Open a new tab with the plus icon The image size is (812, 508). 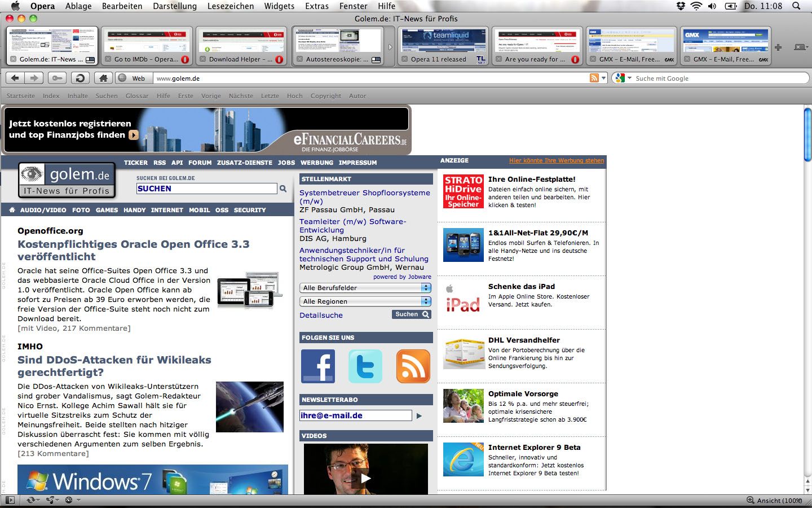click(x=778, y=47)
